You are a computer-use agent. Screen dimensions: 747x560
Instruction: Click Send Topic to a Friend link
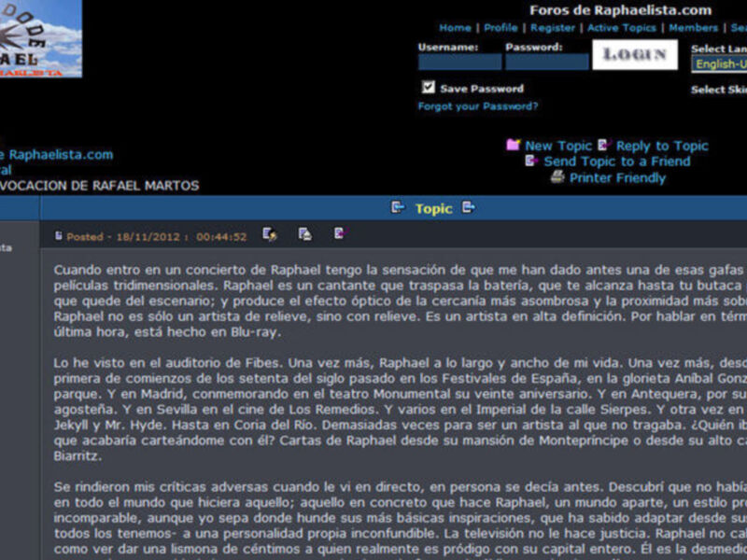tap(617, 161)
